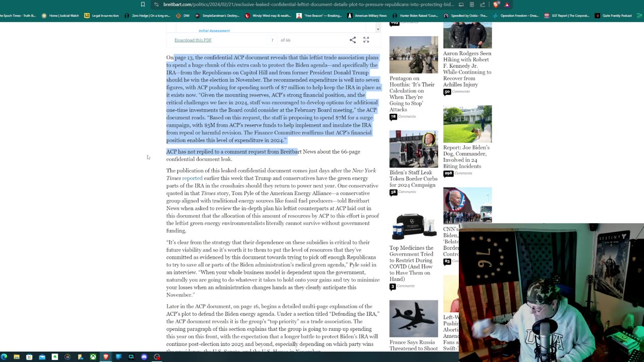This screenshot has width=644, height=362.
Task: Open the Biden's Staff Leak Token Border Curbs thumbnail
Action: coord(414,149)
